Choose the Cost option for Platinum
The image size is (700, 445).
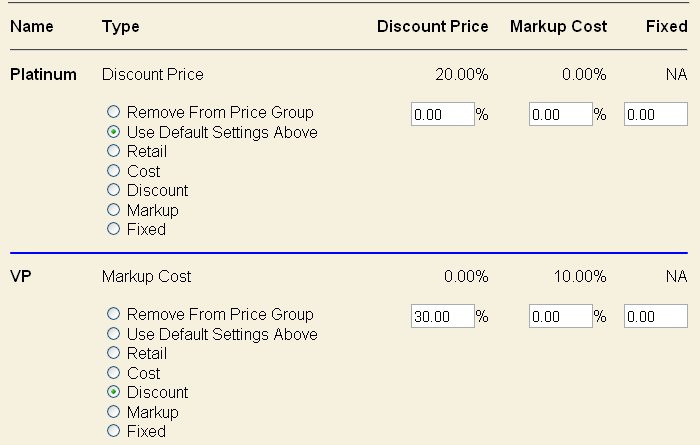tap(114, 171)
